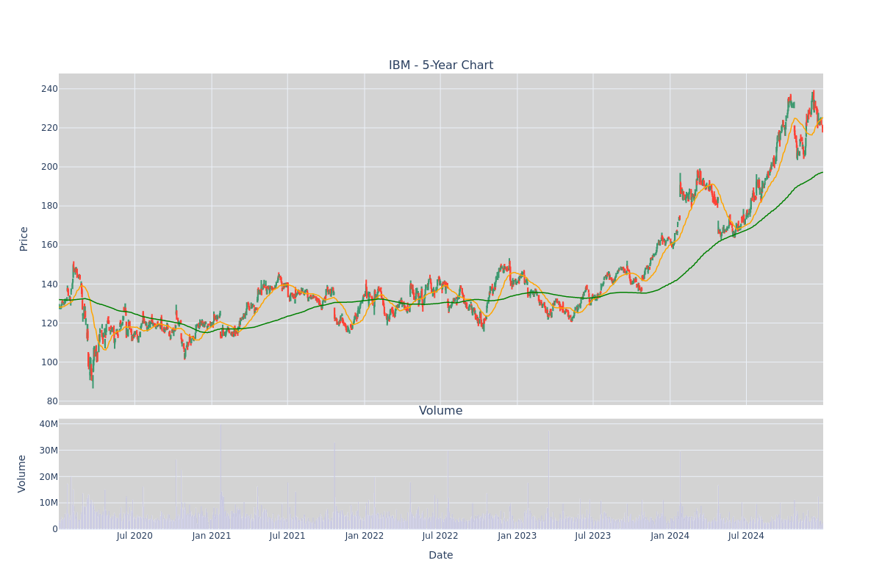The width and height of the screenshot is (882, 588).
Task: Click the 'Volume' subplot title
Action: click(x=441, y=411)
